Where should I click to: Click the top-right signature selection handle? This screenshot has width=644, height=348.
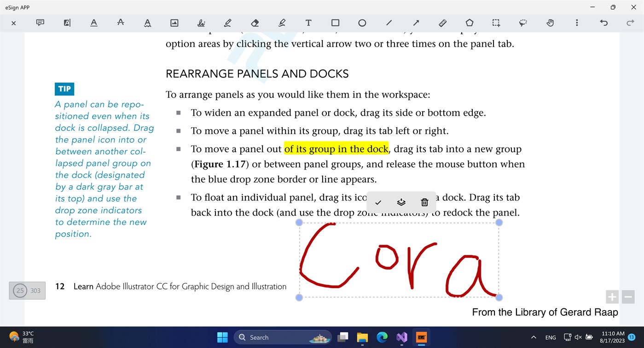499,223
